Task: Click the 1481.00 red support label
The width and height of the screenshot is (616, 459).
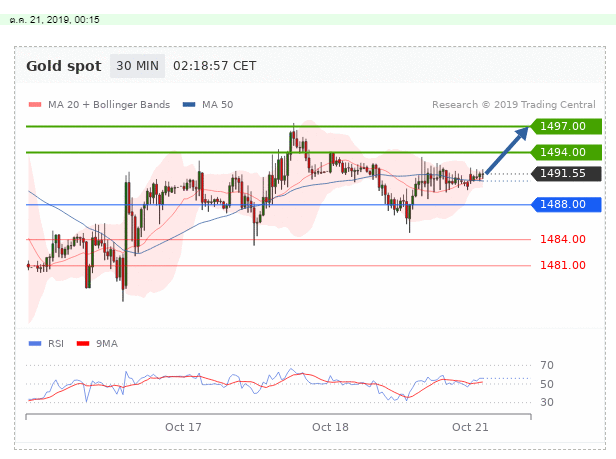Action: [563, 265]
